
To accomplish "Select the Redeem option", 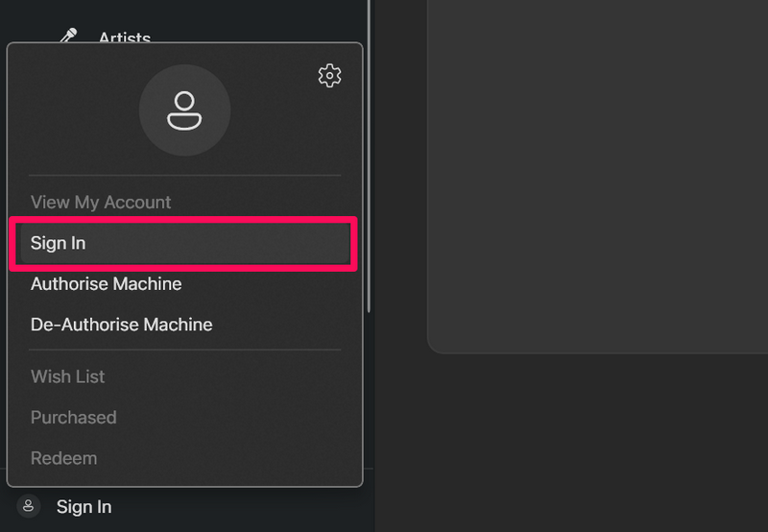I will coord(64,458).
